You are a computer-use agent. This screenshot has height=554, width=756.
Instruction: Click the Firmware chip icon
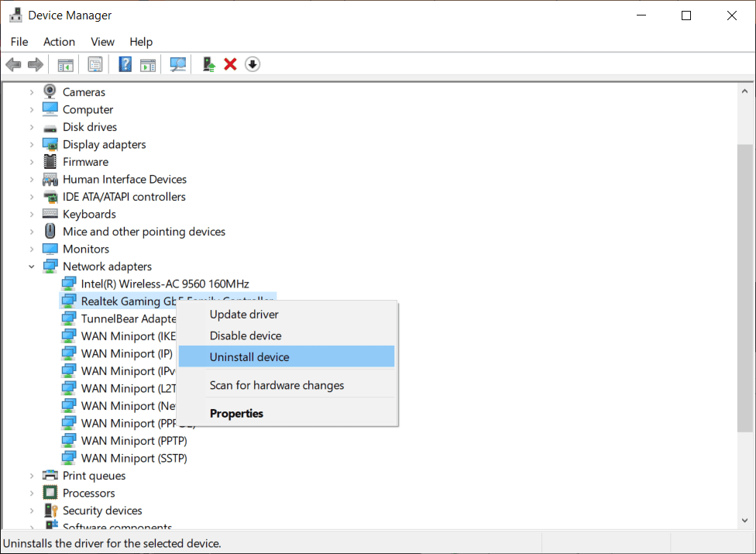[x=50, y=161]
